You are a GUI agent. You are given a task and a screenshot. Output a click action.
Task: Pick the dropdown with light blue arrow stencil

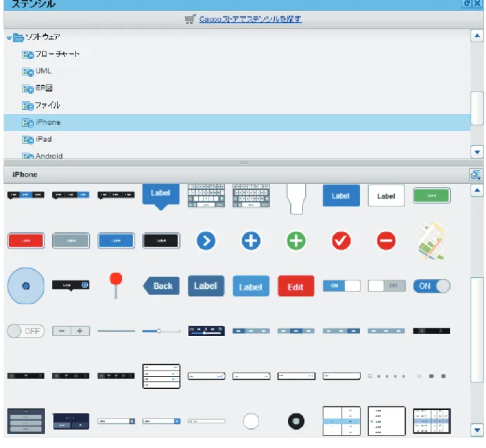161,421
